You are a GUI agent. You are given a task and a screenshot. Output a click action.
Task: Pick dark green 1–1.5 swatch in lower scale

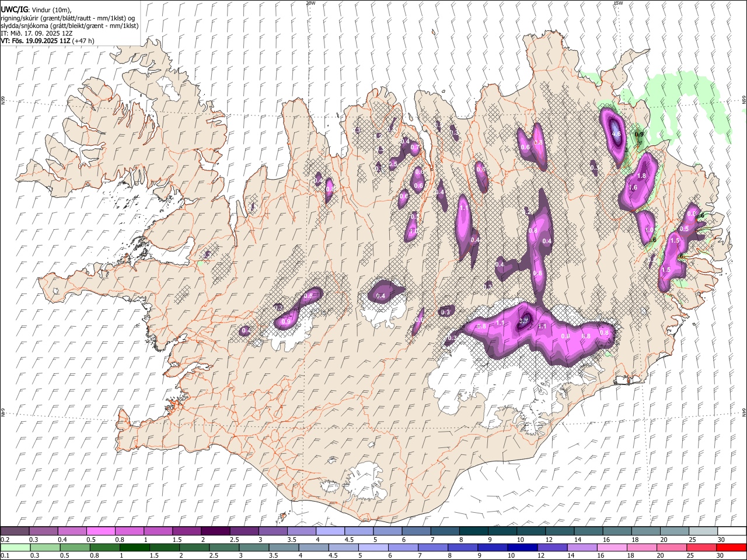coord(135,548)
